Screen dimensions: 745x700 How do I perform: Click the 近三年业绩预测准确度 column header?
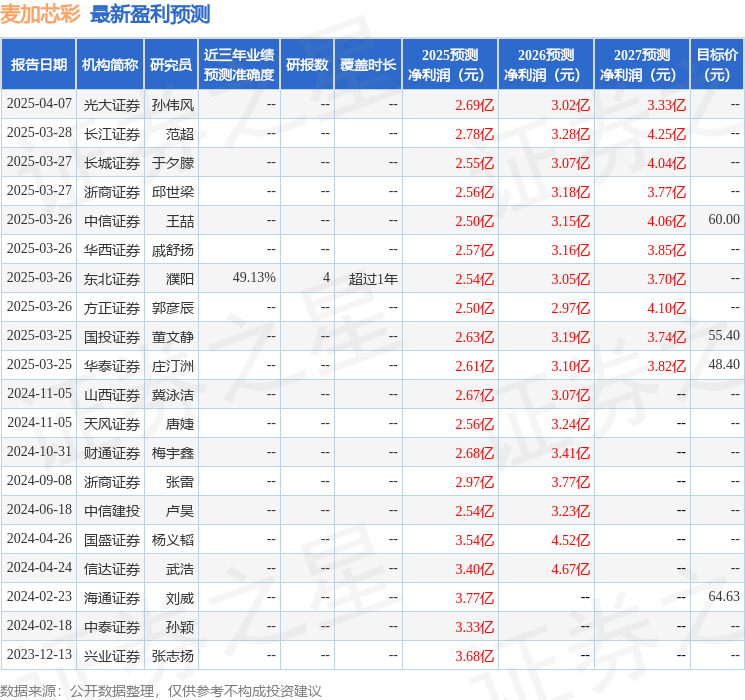click(x=239, y=65)
